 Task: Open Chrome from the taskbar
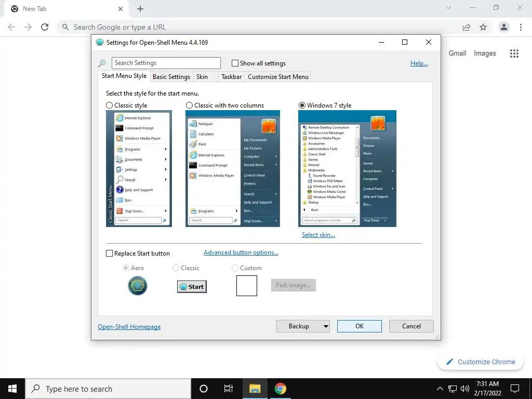[x=280, y=389]
